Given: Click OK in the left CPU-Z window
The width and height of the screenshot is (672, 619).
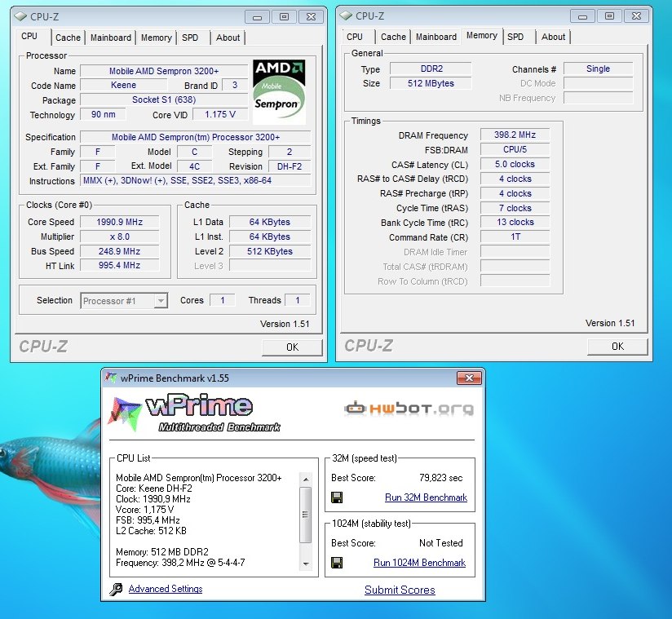Looking at the screenshot, I should click(x=292, y=347).
